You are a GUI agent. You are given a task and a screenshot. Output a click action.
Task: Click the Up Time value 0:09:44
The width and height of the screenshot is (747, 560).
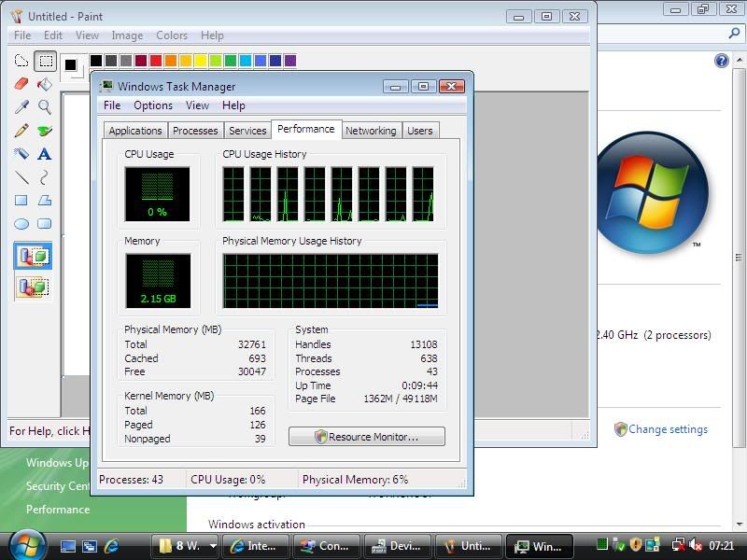coord(419,385)
